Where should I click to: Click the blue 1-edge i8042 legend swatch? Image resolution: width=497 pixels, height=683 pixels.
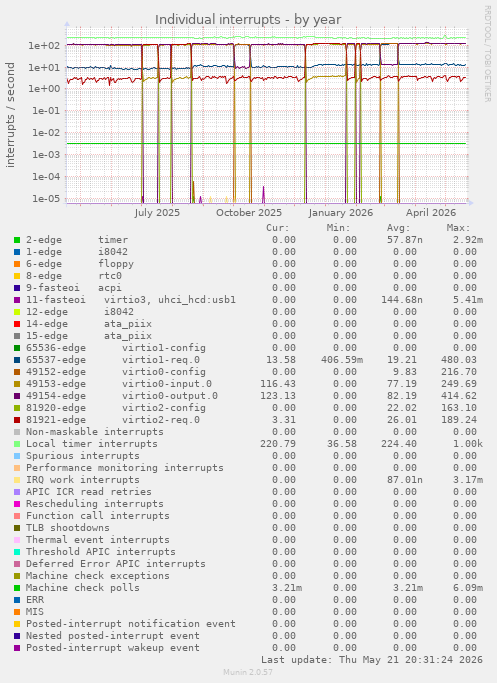click(x=17, y=252)
